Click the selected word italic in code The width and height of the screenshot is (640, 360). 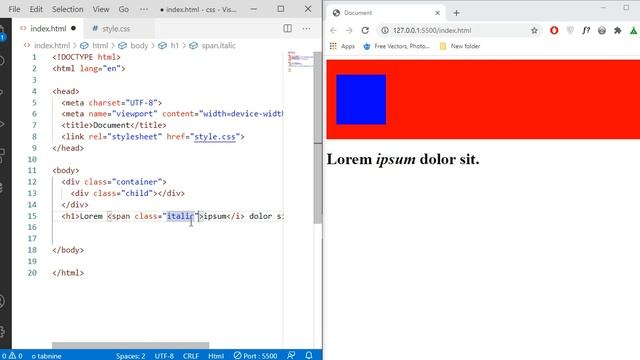pyautogui.click(x=180, y=216)
